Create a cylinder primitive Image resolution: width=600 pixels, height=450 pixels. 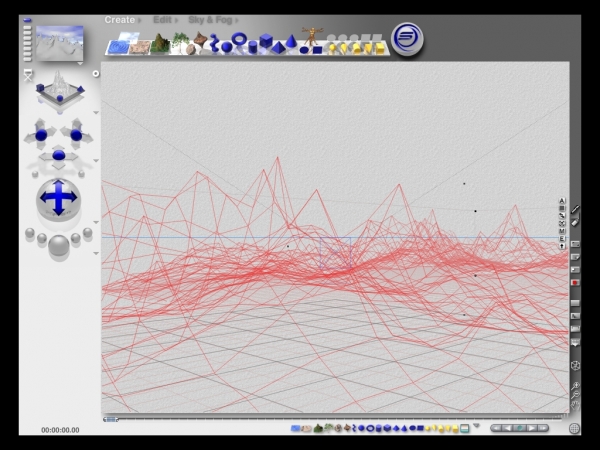tap(253, 47)
